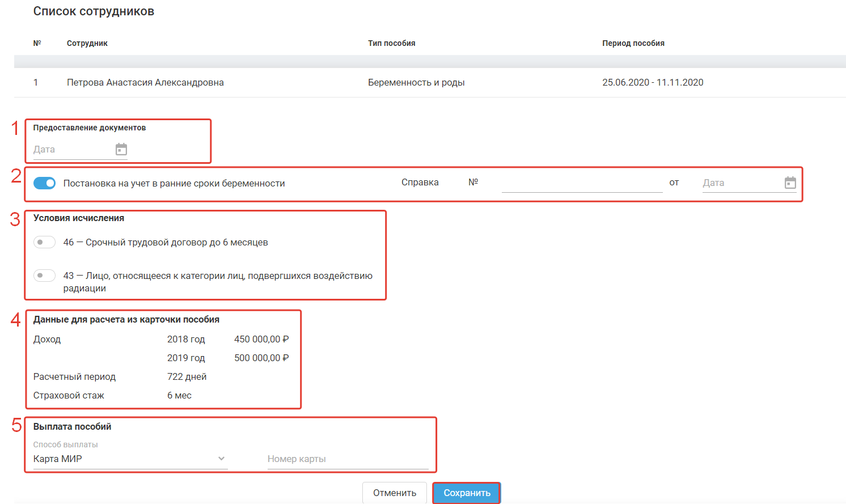Click the Сохранить button
Screen dimensions: 846x504
467,493
